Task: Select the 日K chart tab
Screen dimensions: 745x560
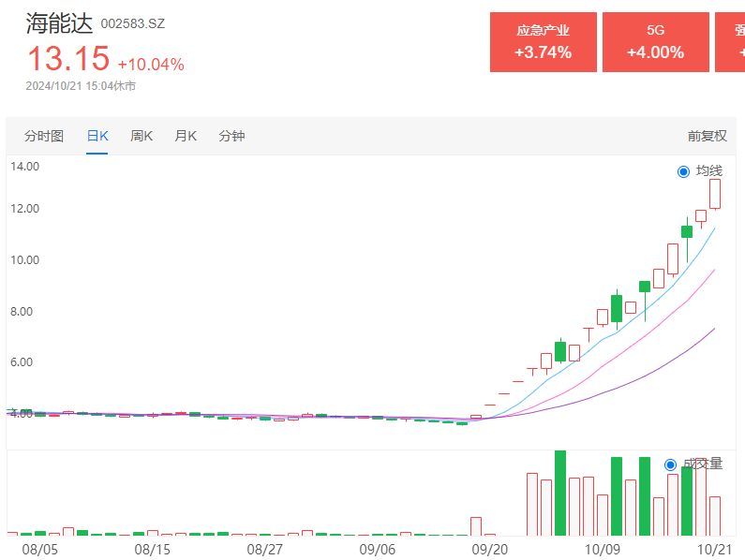Action: (97, 136)
